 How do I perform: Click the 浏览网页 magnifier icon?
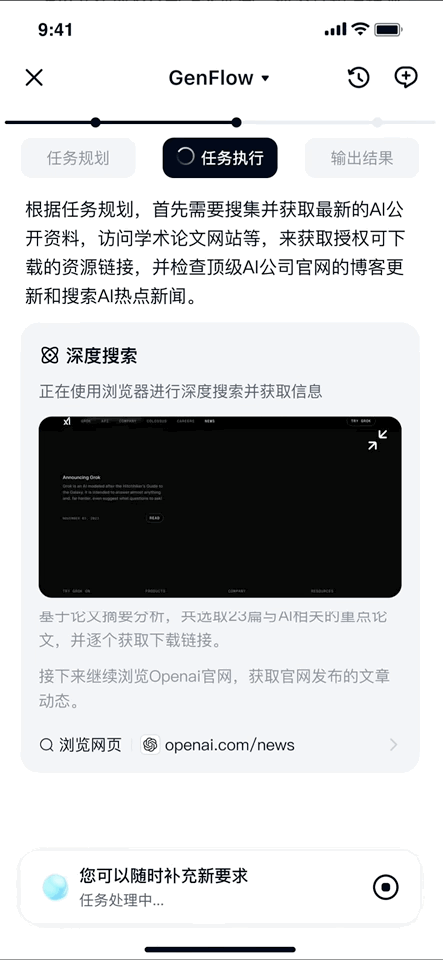pos(47,745)
